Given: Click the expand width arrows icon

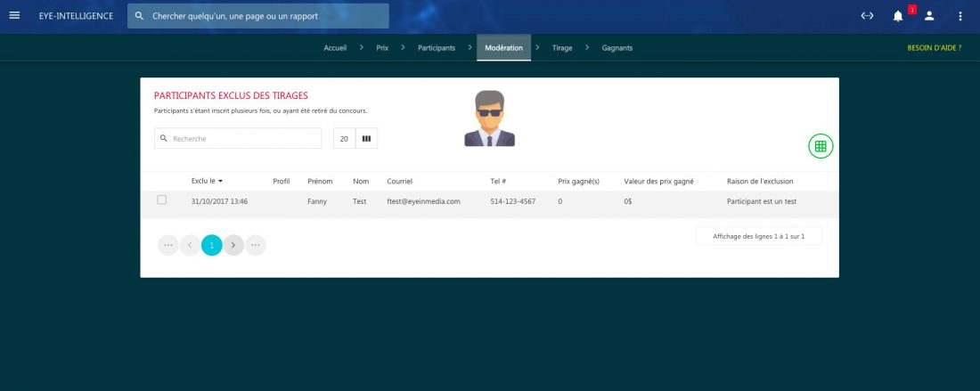Looking at the screenshot, I should 867,16.
